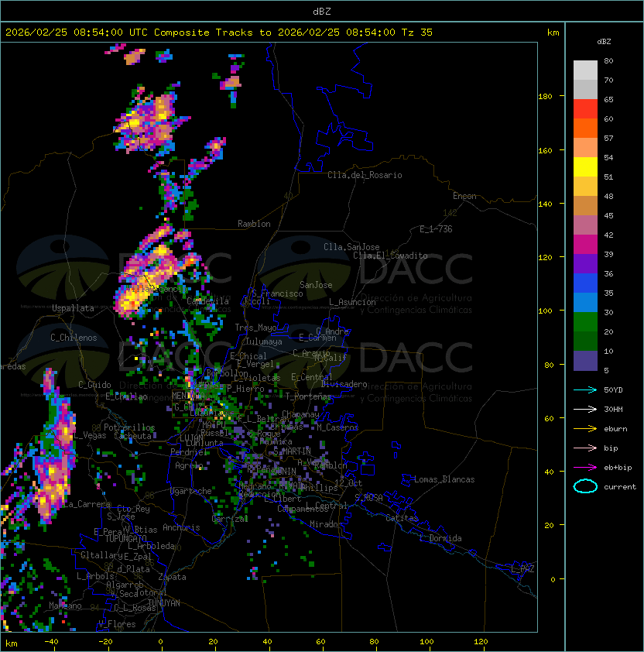
Task: Click the cyan 50YD arrow icon
Action: 585,389
